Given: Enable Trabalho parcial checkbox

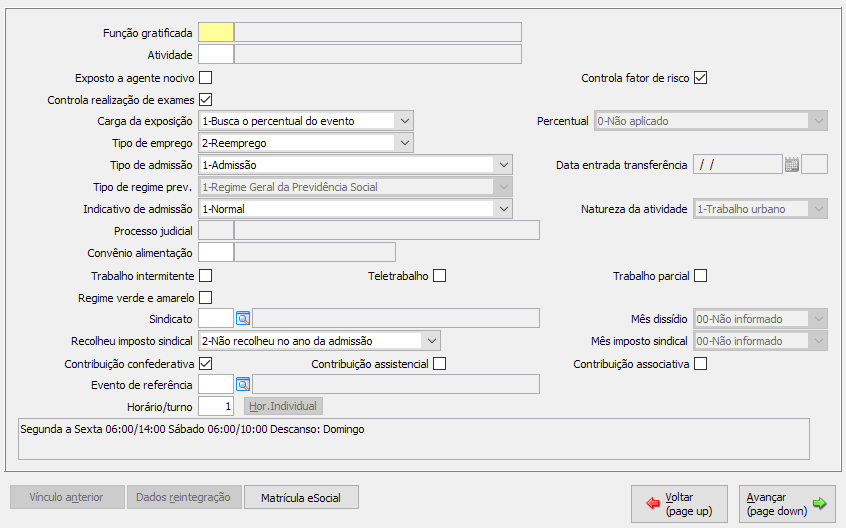Looking at the screenshot, I should pos(700,276).
